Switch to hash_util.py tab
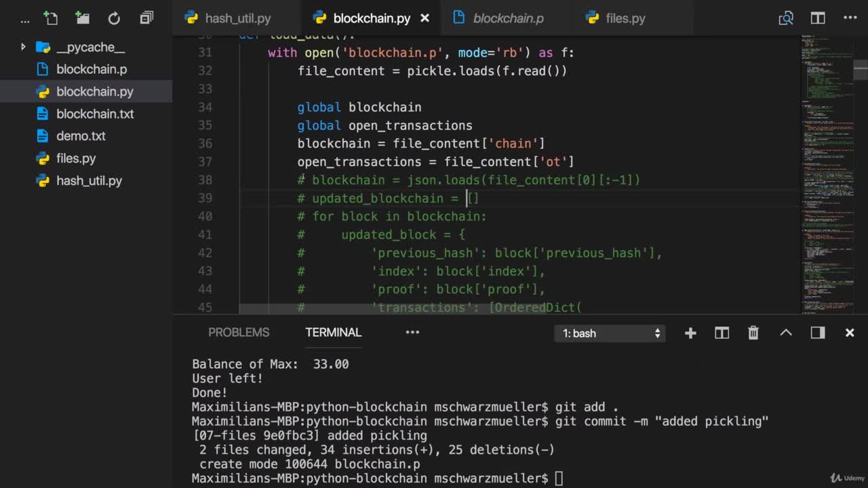This screenshot has width=868, height=488. point(237,18)
